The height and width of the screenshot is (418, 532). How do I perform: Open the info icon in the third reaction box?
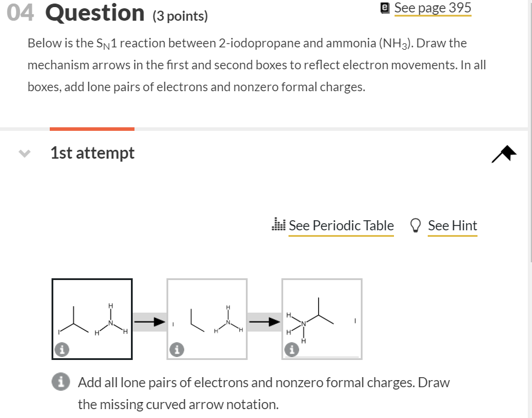292,349
